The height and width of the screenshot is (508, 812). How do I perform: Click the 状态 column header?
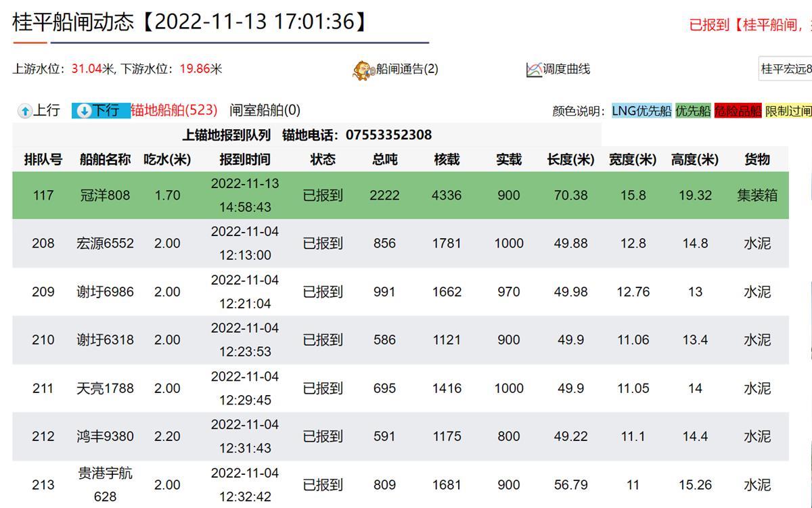coord(323,160)
